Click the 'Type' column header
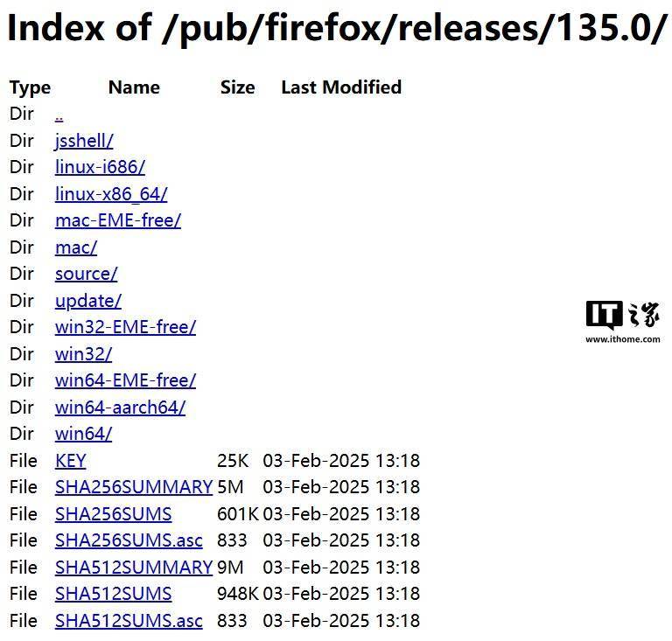The width and height of the screenshot is (672, 641). coord(30,87)
